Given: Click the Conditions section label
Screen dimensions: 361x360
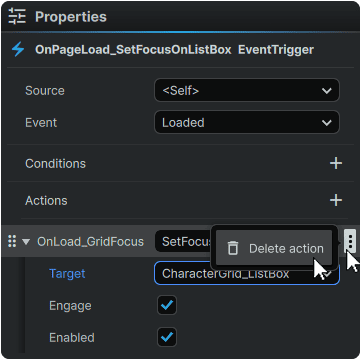Looking at the screenshot, I should [55, 163].
